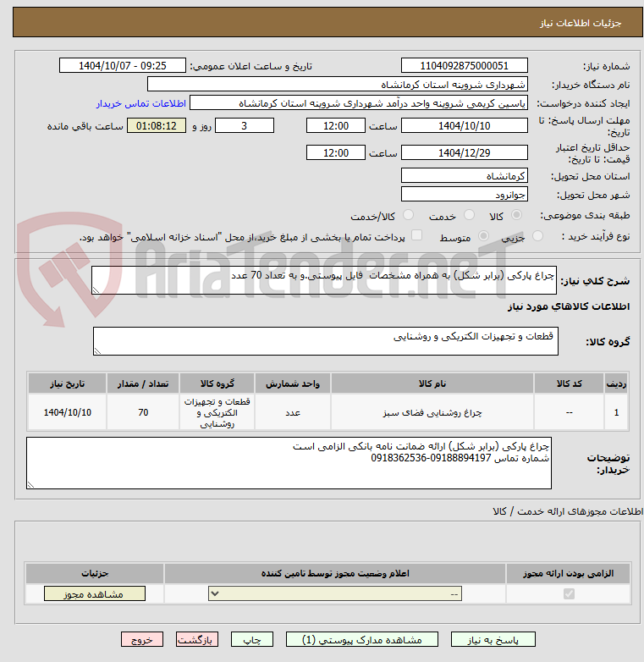Click the پاسخ به نیاز button
This screenshot has width=644, height=662.
click(x=493, y=640)
